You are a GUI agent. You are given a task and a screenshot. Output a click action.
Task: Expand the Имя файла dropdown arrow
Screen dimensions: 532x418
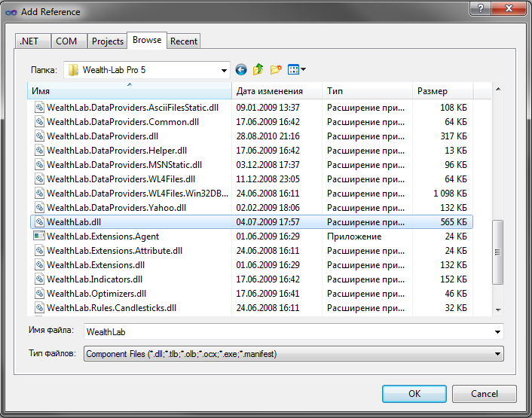497,332
